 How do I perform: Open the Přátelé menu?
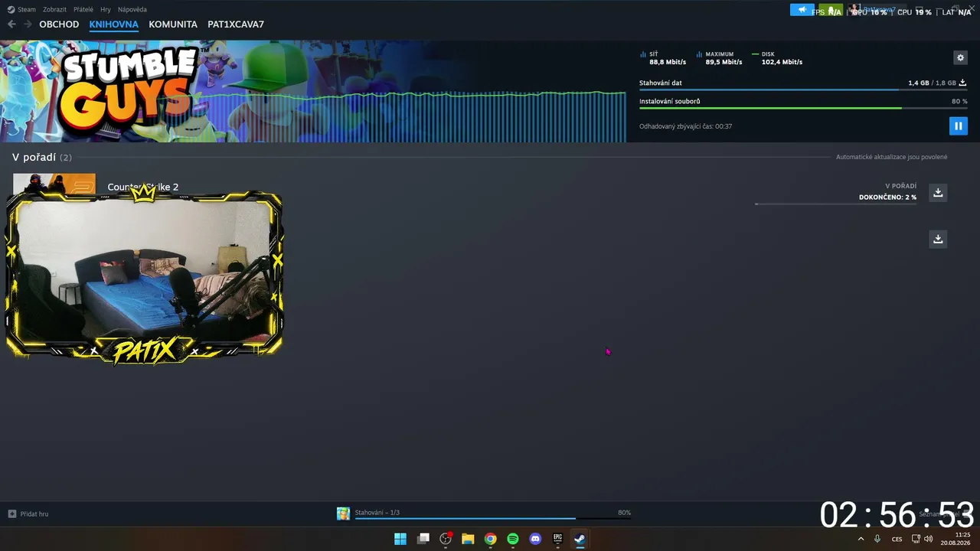(83, 10)
